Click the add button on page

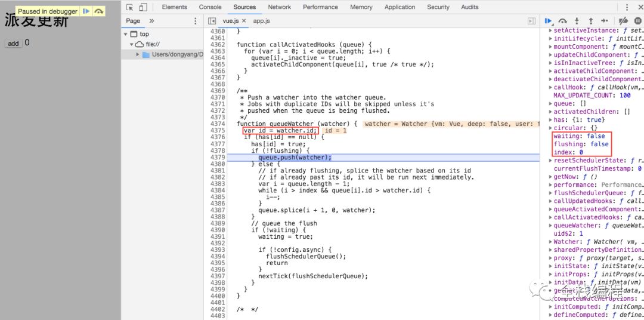tap(13, 44)
